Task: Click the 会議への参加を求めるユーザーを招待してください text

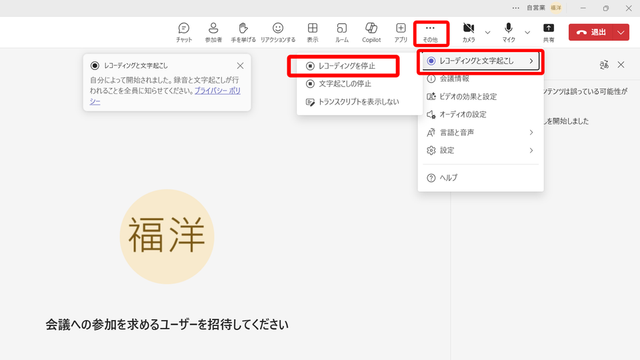Action: [167, 325]
